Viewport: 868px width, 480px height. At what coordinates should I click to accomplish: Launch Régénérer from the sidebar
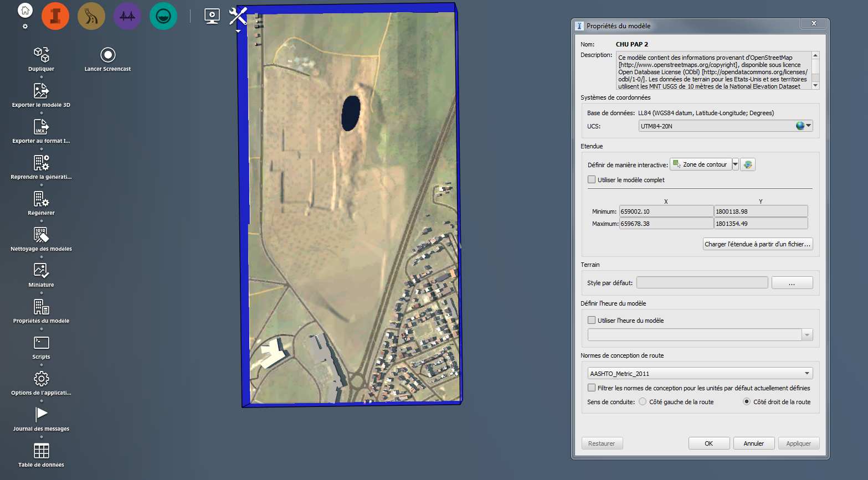pyautogui.click(x=40, y=198)
